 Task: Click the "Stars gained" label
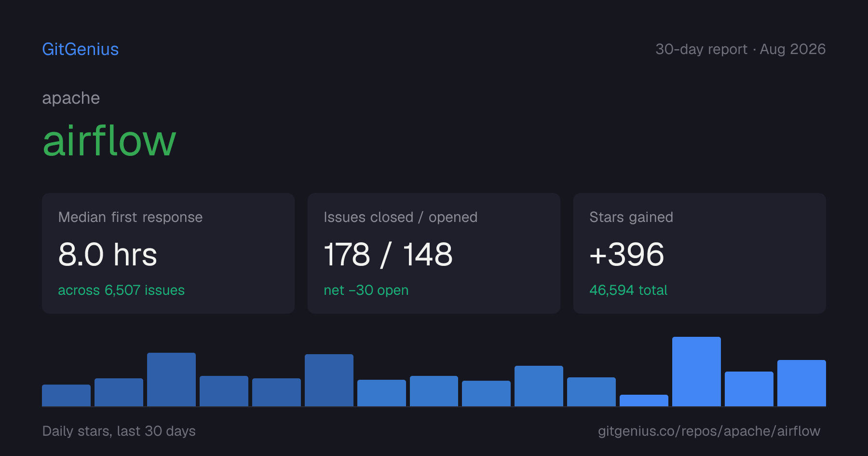coord(631,217)
